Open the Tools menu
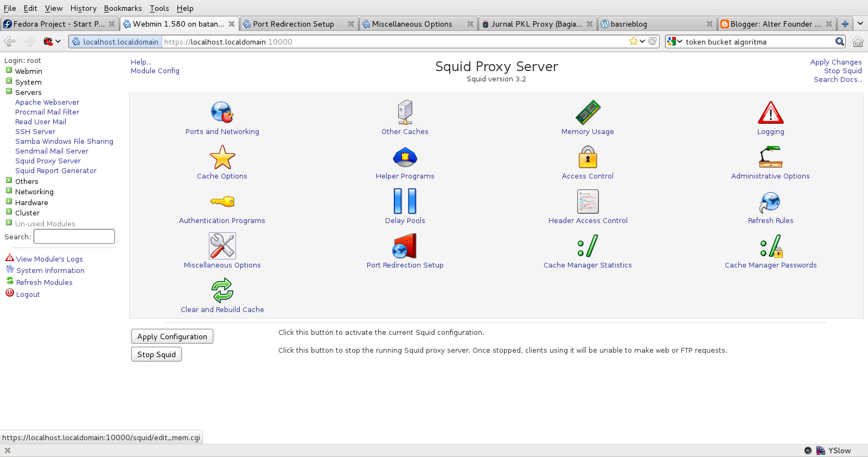The width and height of the screenshot is (868, 457). 159,8
